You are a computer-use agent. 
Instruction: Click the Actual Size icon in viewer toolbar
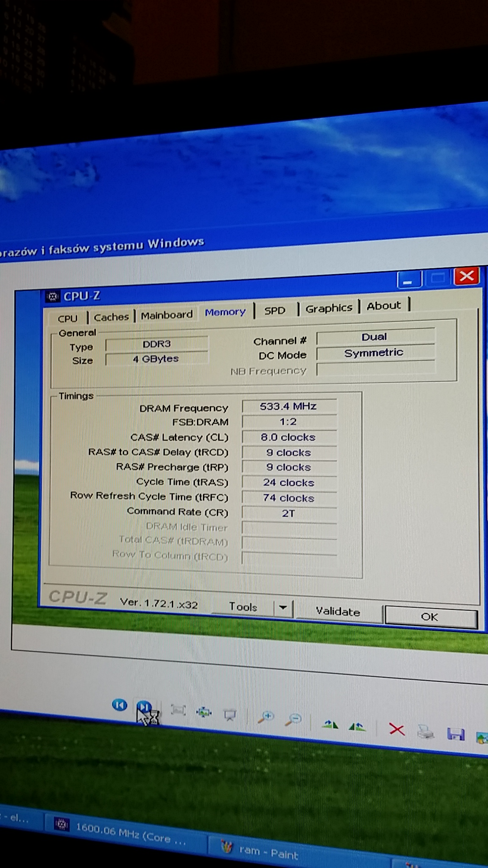[204, 712]
